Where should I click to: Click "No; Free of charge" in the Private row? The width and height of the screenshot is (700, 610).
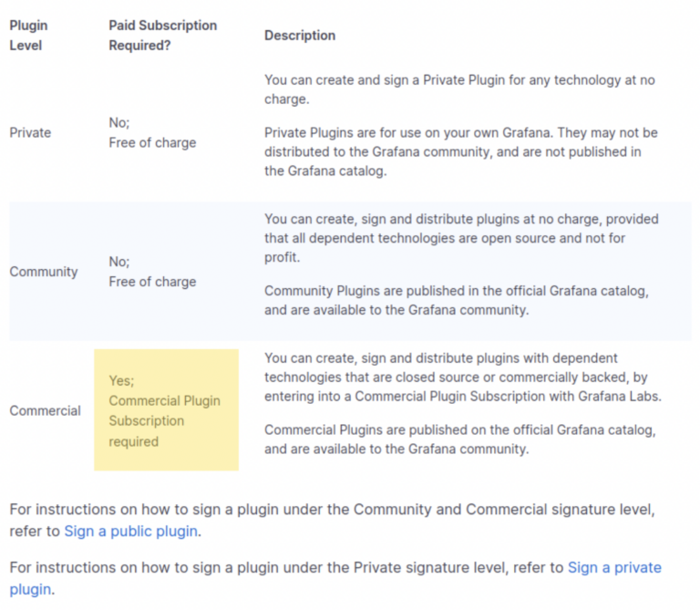(152, 132)
